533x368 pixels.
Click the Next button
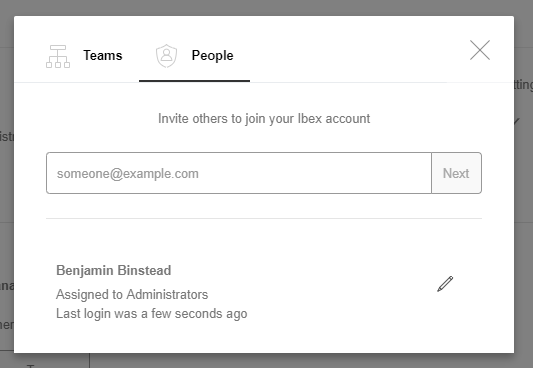(x=456, y=173)
